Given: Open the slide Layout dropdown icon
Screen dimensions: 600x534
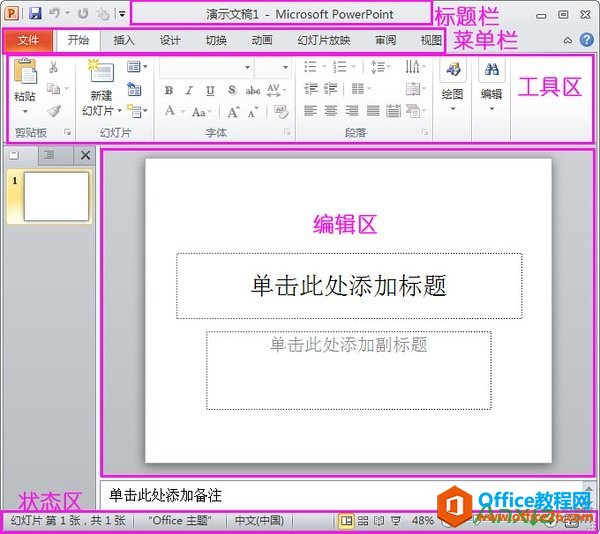Looking at the screenshot, I should [x=137, y=67].
